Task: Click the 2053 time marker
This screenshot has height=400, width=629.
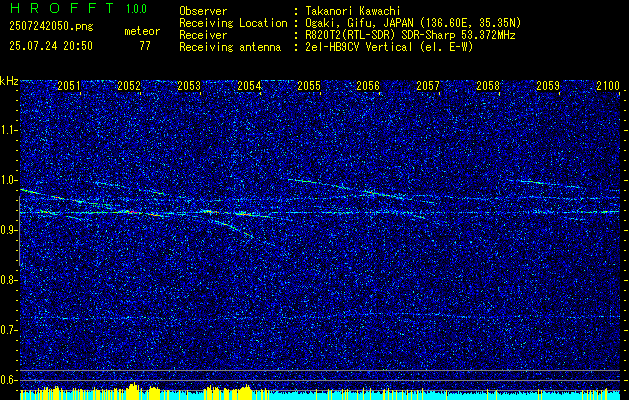Action: [x=189, y=86]
